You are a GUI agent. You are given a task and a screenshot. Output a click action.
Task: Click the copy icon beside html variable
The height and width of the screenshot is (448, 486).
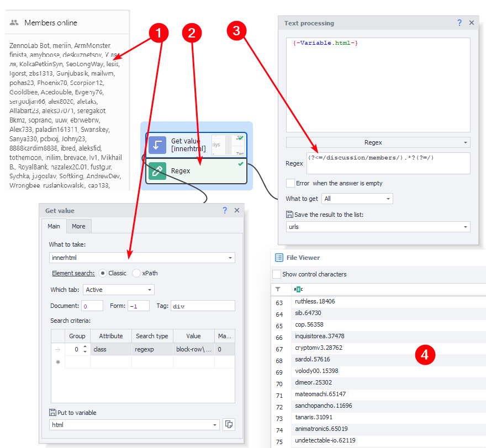coord(229,425)
